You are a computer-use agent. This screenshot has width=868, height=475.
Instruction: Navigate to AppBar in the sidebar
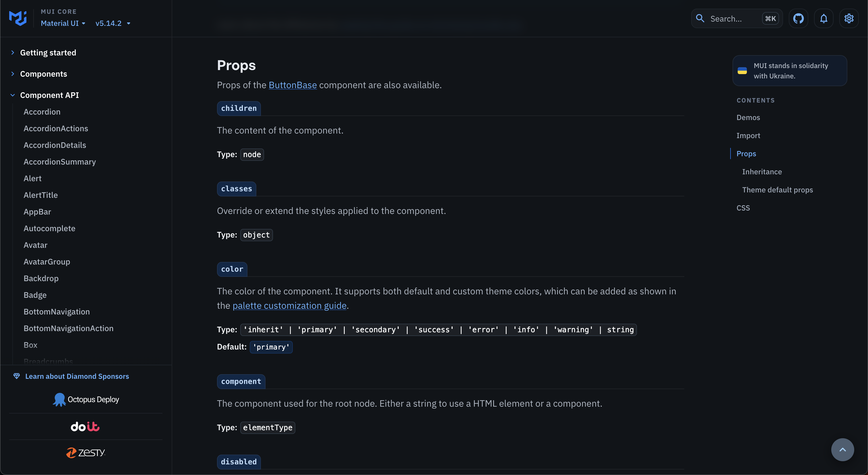point(37,212)
